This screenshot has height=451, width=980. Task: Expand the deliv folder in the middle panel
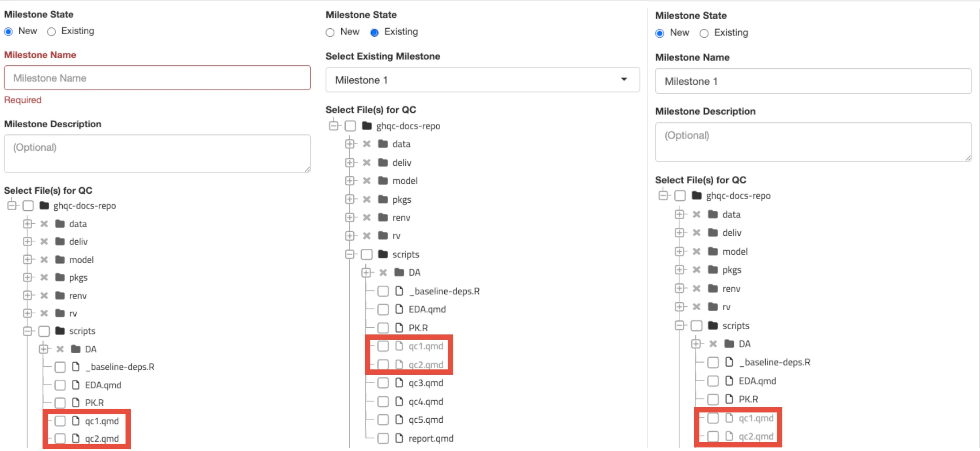click(350, 162)
